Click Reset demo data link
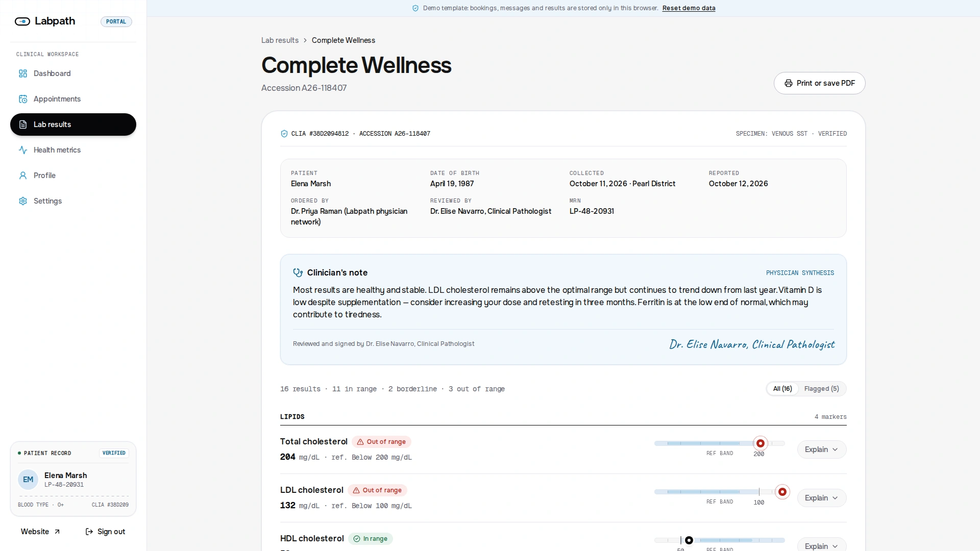The image size is (980, 551). tap(689, 8)
